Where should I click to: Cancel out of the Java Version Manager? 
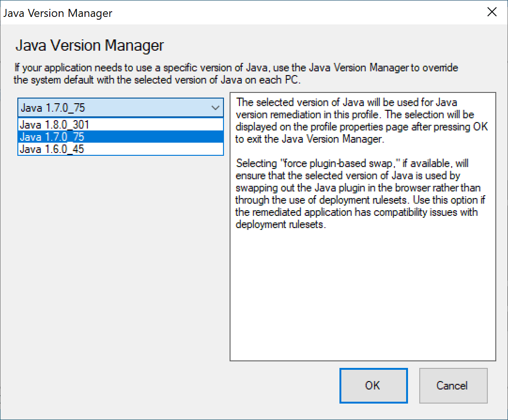tap(453, 385)
